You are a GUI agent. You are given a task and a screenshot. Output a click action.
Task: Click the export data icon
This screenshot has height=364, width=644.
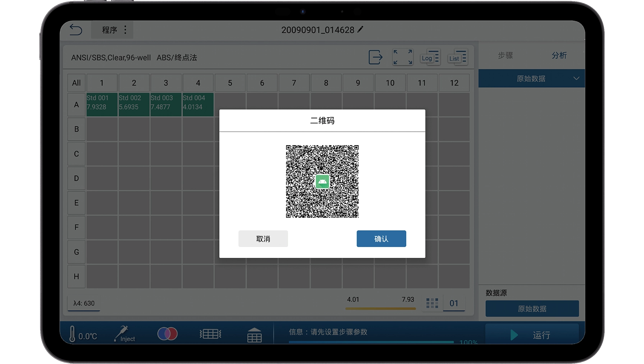[375, 57]
